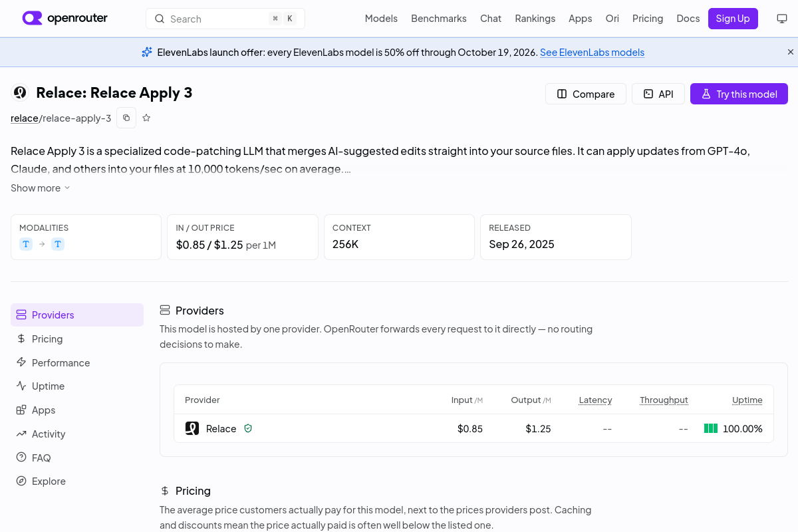Screen dimensions: 798x532
Task: Click the Uptime column header
Action: [747, 400]
